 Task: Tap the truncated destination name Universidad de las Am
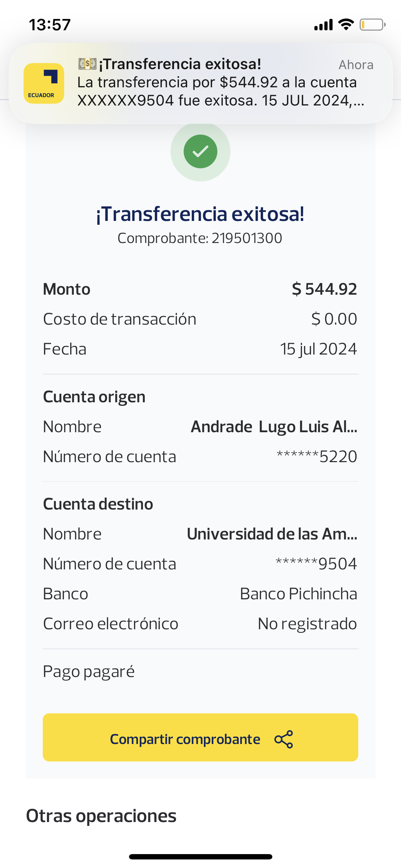(x=272, y=534)
